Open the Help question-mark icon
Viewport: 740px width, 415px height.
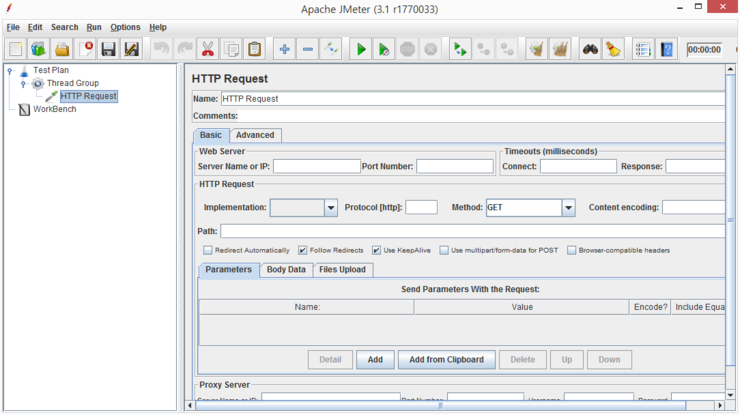click(x=666, y=49)
